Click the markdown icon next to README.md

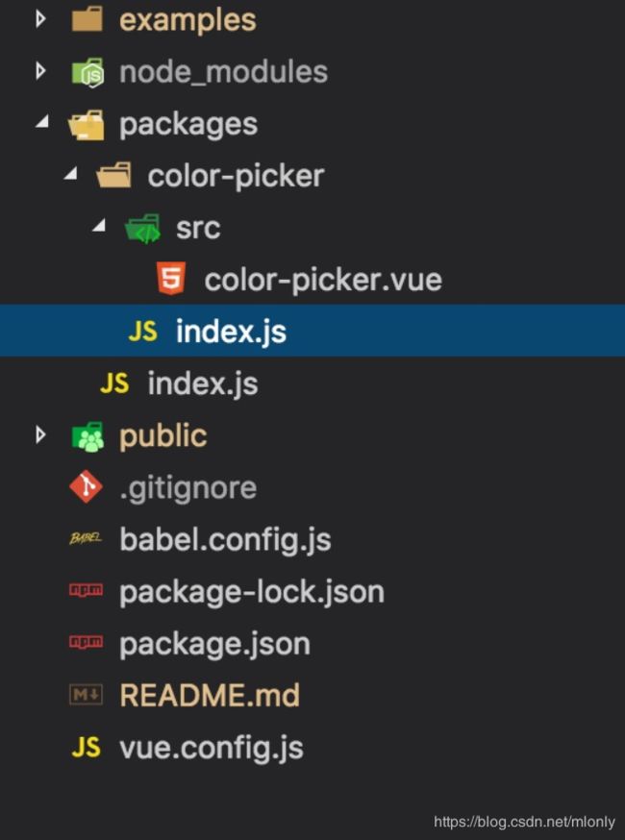click(x=86, y=695)
